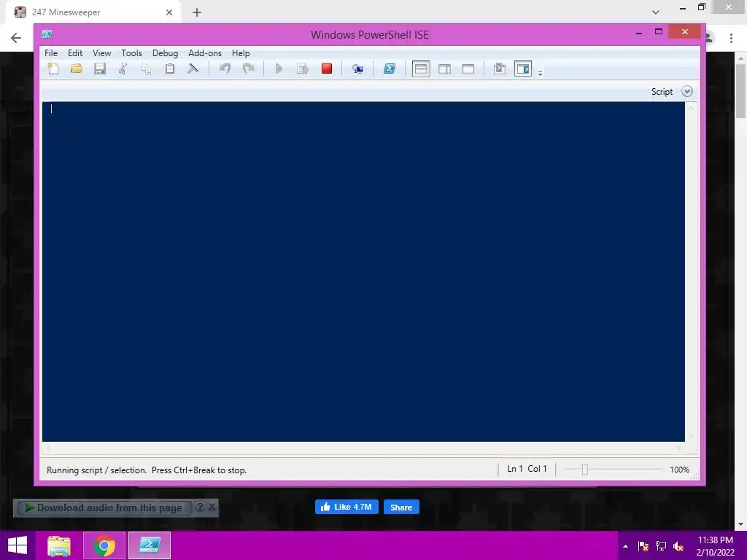Screen dimensions: 747x560
Task: Run selection using the Run Selection icon
Action: coord(303,69)
